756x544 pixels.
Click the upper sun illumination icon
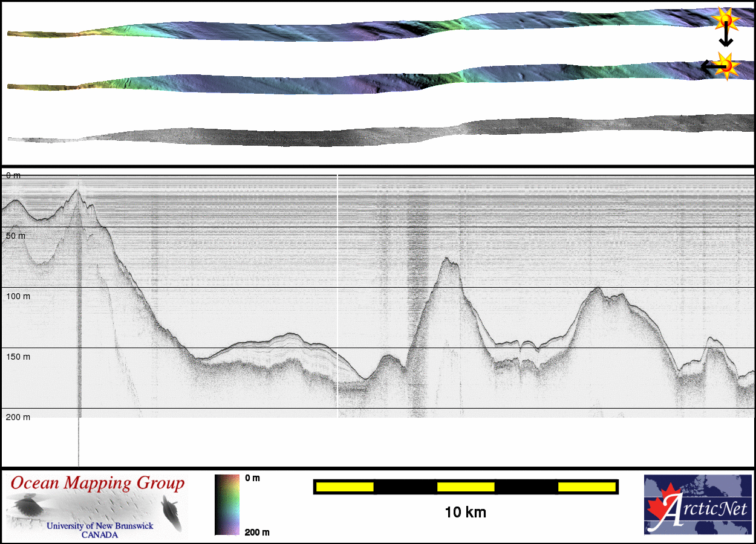726,19
